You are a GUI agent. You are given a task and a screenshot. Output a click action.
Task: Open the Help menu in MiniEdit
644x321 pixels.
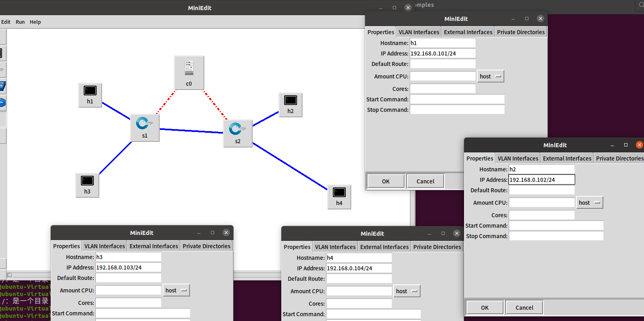click(x=35, y=22)
